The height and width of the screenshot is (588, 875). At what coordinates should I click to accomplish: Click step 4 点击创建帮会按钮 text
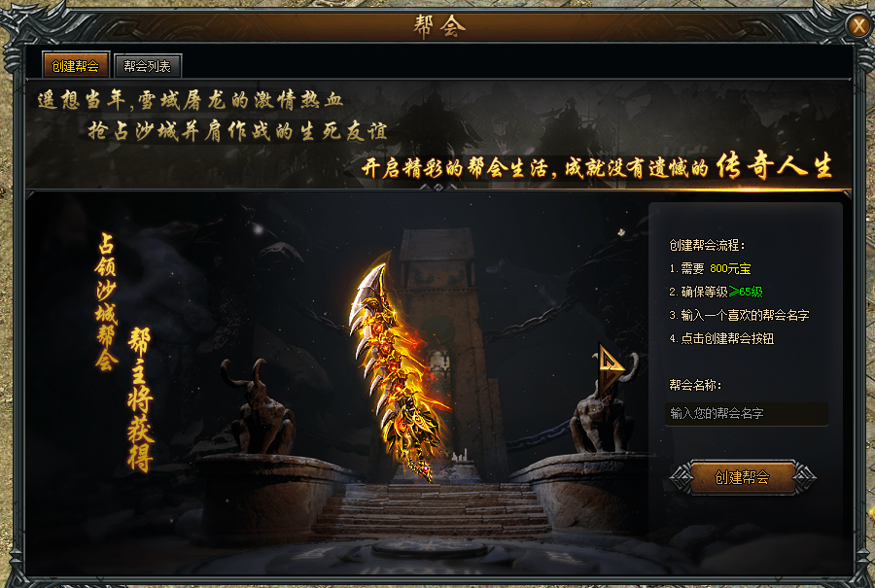click(x=721, y=338)
